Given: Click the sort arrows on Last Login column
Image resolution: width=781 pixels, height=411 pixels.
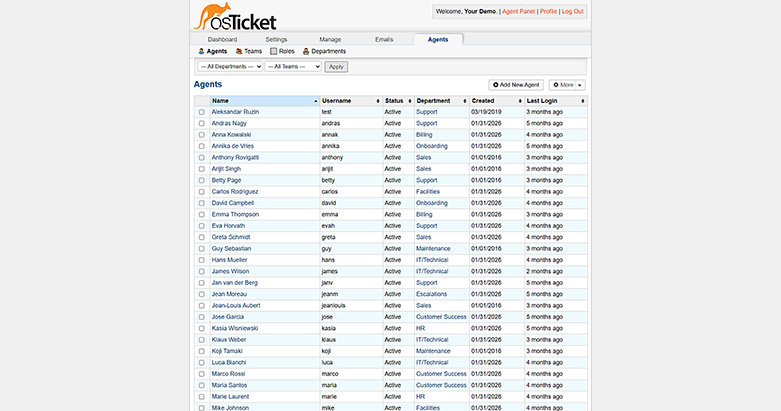Looking at the screenshot, I should (582, 101).
